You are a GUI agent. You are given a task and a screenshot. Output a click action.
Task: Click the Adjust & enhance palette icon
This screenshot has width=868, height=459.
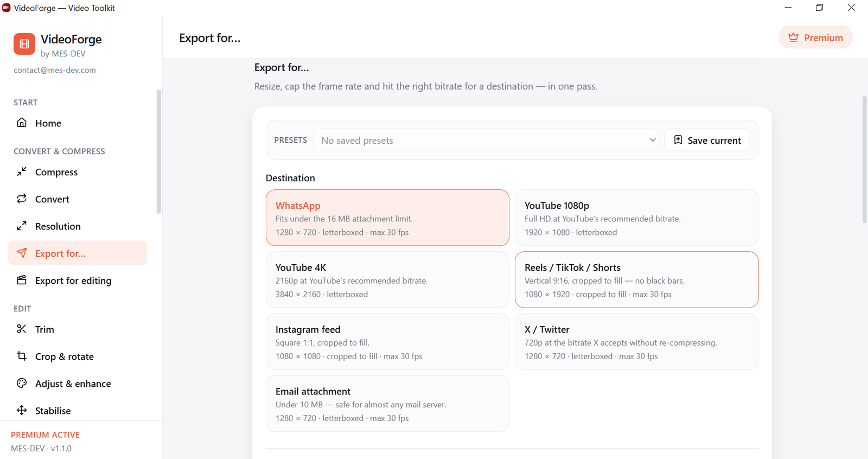[x=22, y=383]
